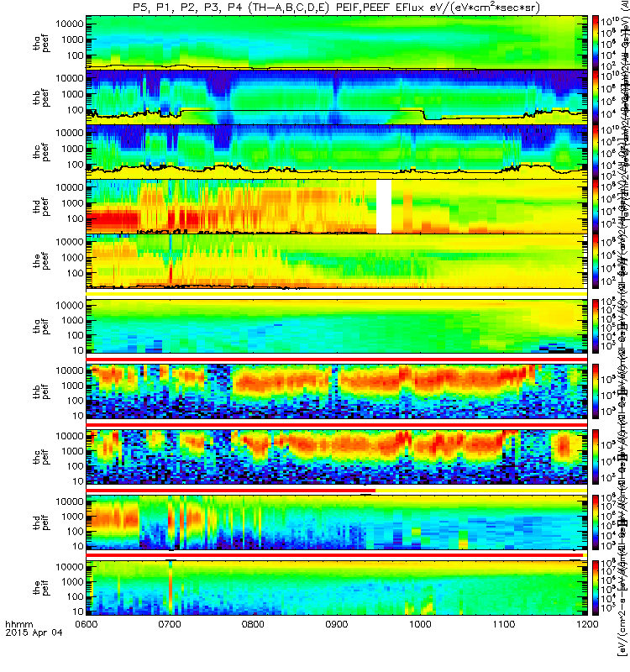The width and height of the screenshot is (630, 672).
Task: Select the thc peef electron spectrogram panel
Action: tap(337, 152)
